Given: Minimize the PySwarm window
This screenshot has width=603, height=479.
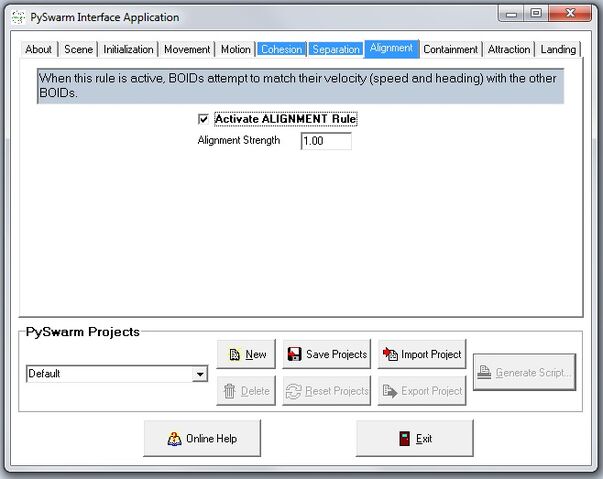Looking at the screenshot, I should tap(511, 14).
